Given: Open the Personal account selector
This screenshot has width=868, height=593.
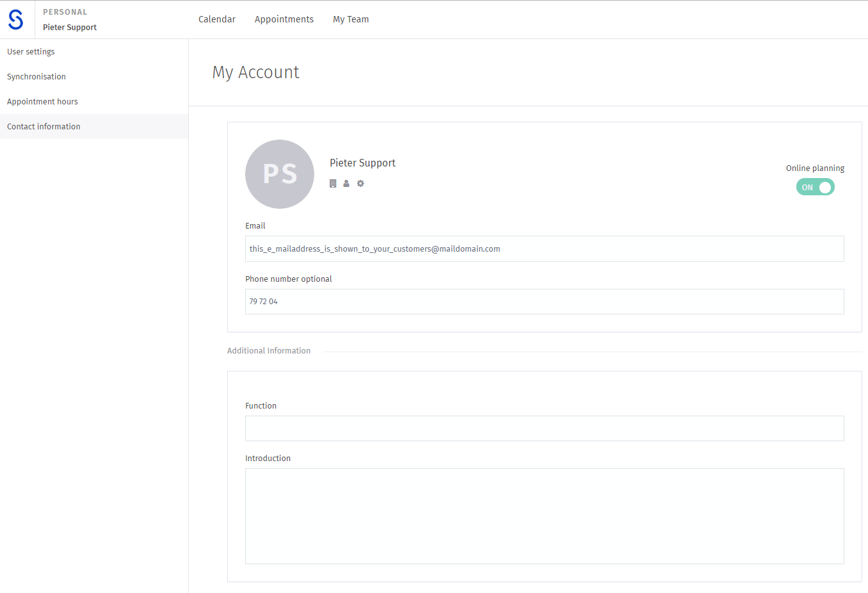Looking at the screenshot, I should click(64, 12).
